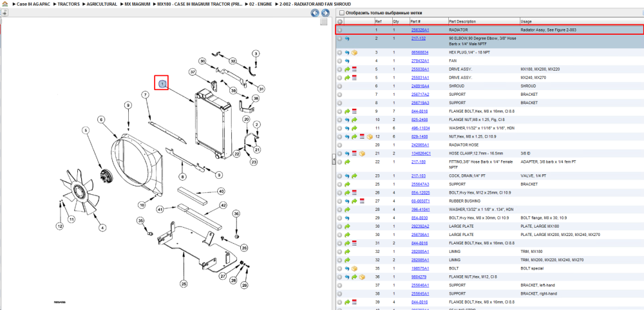The width and height of the screenshot is (644, 310).
Task: Click red list icon in DRIVE ASSY 255031A1 row
Action: coord(354,77)
